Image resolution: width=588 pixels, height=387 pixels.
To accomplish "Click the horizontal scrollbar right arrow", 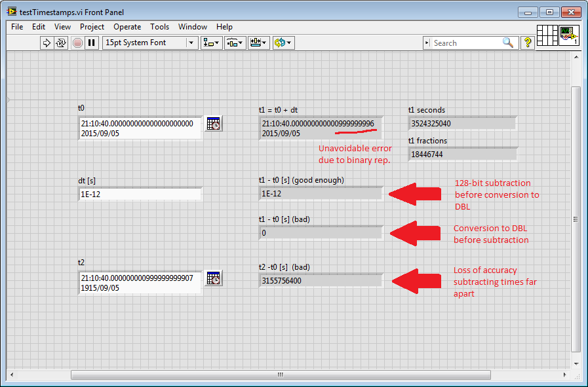I will coord(565,375).
